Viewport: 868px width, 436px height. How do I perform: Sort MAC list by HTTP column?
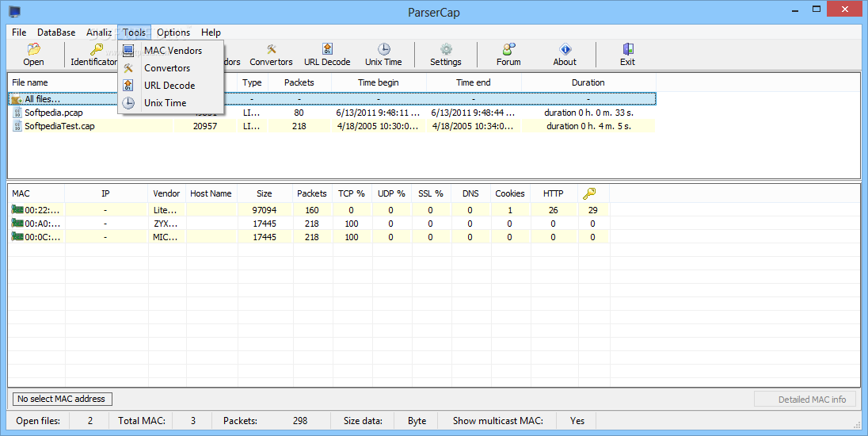[553, 193]
